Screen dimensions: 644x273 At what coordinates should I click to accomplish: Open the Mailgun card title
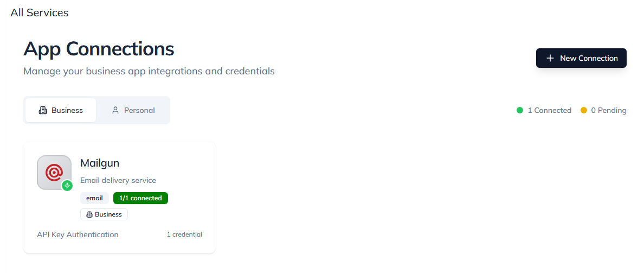tap(100, 163)
